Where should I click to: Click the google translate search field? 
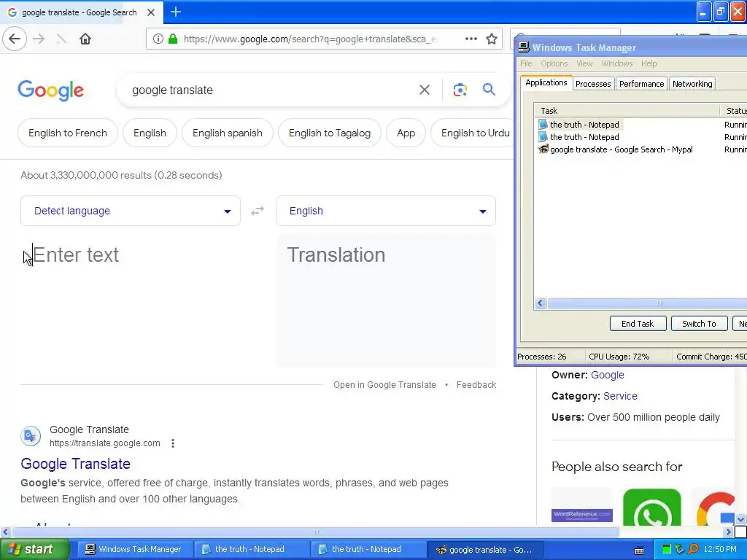coord(267,90)
